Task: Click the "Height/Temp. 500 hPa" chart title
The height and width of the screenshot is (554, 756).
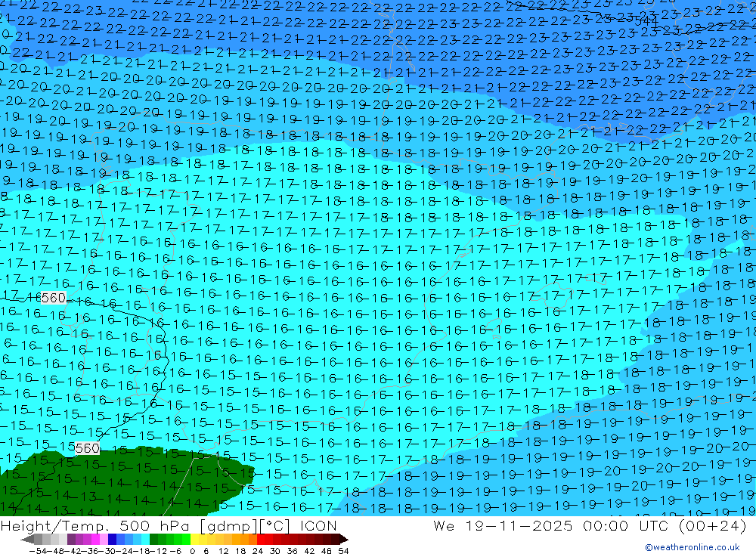Action: [95, 526]
